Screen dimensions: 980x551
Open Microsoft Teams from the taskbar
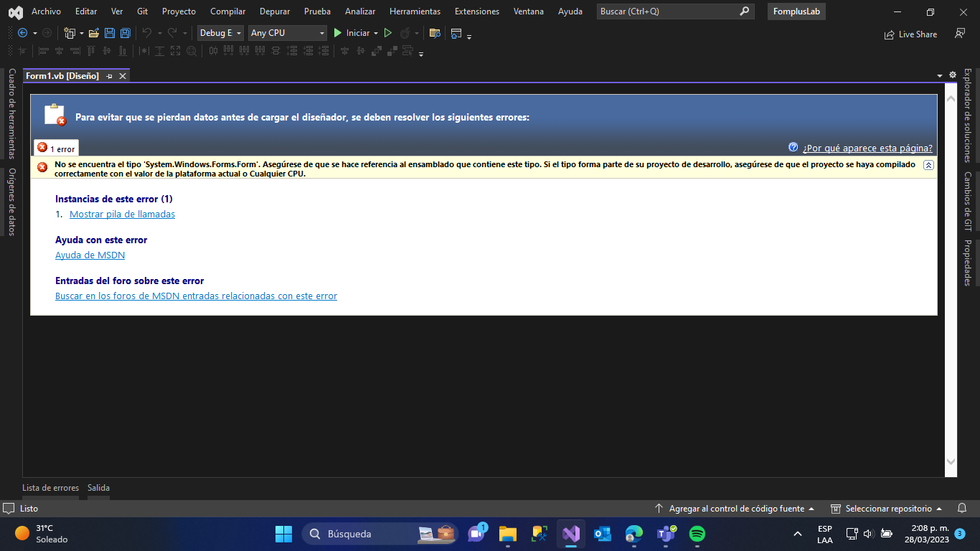click(665, 534)
